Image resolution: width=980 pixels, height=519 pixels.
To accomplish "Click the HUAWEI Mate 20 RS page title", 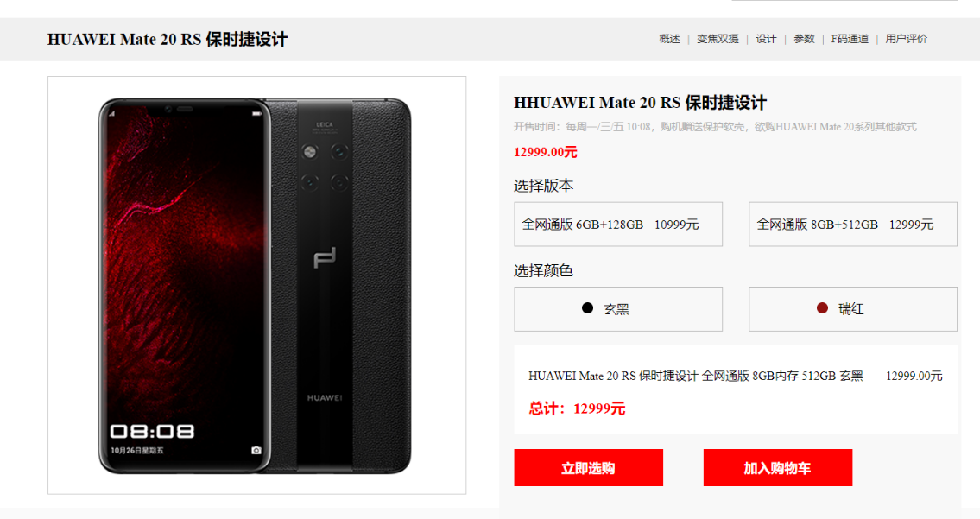I will point(167,40).
